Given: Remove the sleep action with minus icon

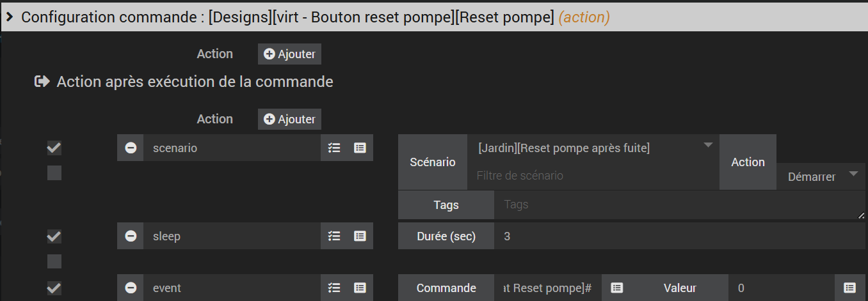Looking at the screenshot, I should [131, 236].
